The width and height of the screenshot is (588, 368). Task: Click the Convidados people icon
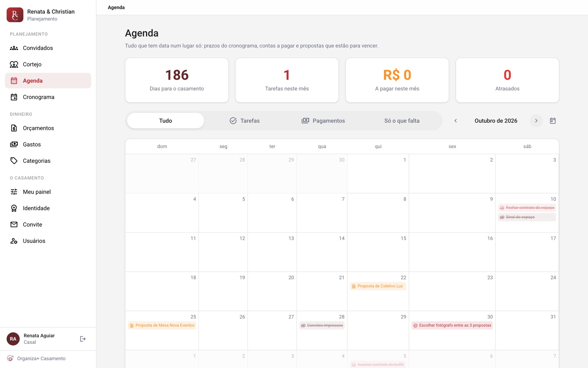tap(14, 48)
